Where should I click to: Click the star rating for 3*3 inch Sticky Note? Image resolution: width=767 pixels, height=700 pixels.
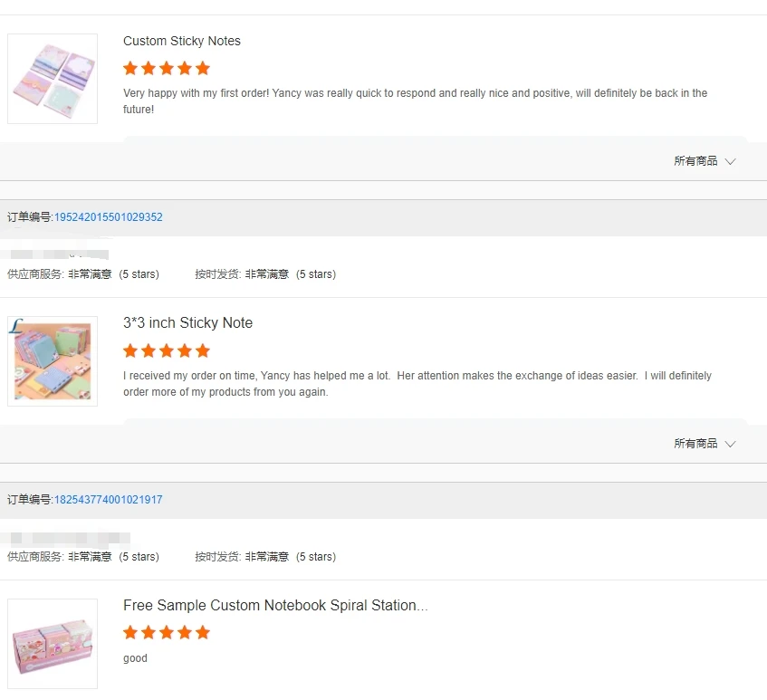point(167,350)
